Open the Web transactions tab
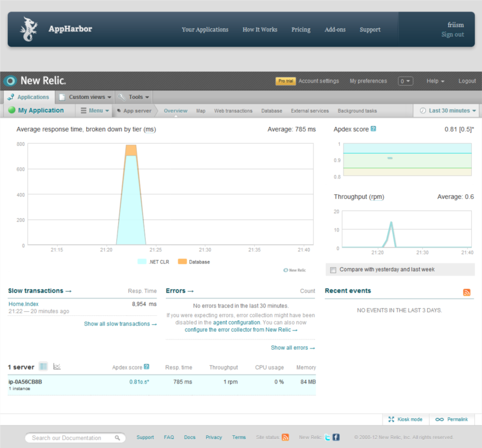 pyautogui.click(x=233, y=111)
